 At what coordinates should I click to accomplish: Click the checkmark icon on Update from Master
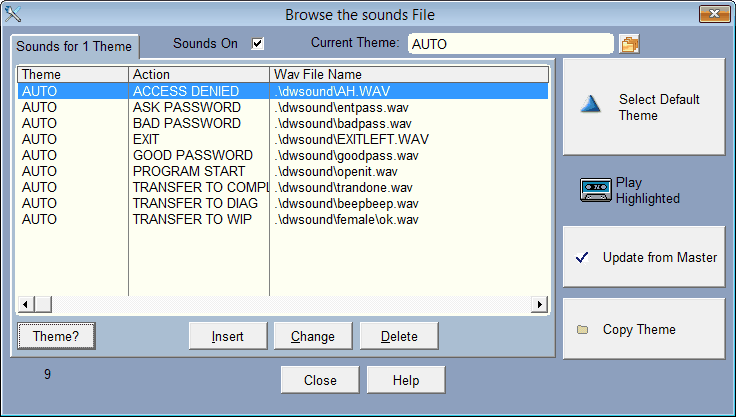coord(582,257)
